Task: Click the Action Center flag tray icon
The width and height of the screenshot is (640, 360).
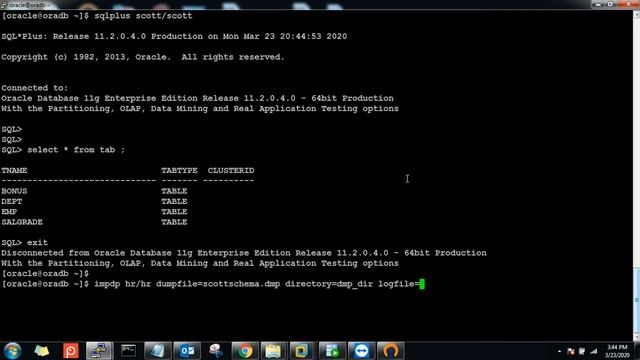Action: point(571,351)
